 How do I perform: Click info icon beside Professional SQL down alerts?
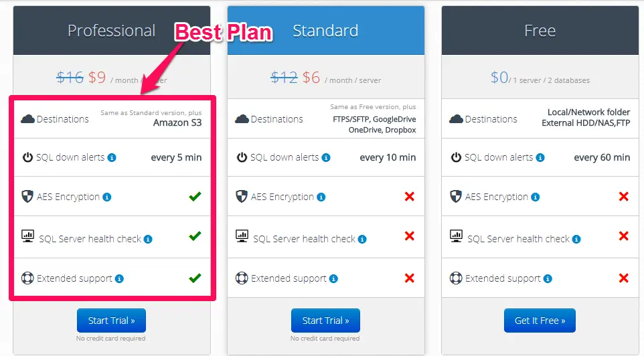tap(112, 158)
